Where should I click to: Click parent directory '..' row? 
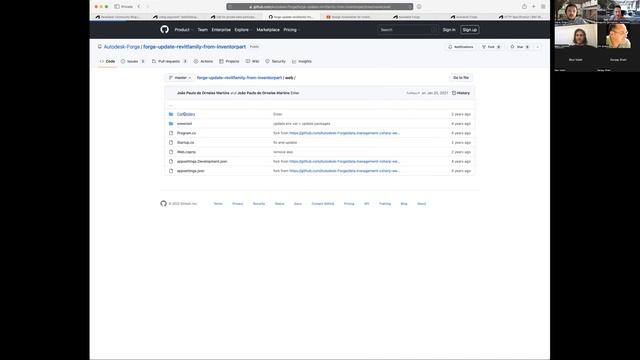coord(320,105)
